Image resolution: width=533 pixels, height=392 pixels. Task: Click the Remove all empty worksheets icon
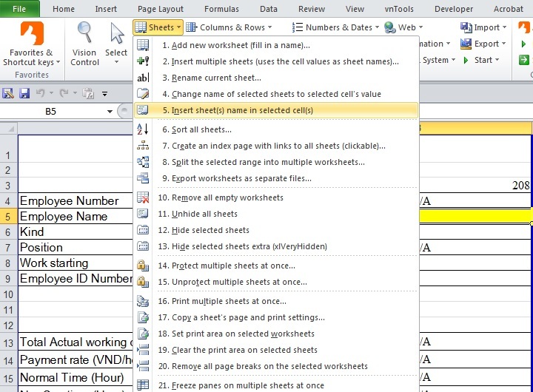(x=143, y=197)
